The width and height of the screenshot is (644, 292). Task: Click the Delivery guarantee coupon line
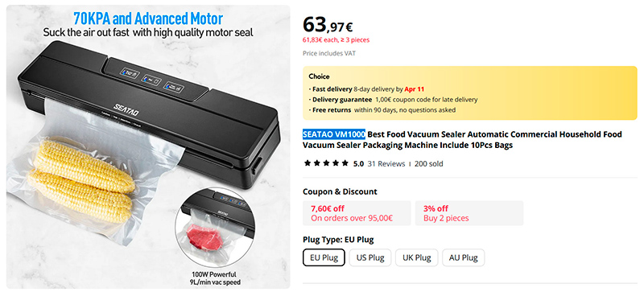[393, 100]
